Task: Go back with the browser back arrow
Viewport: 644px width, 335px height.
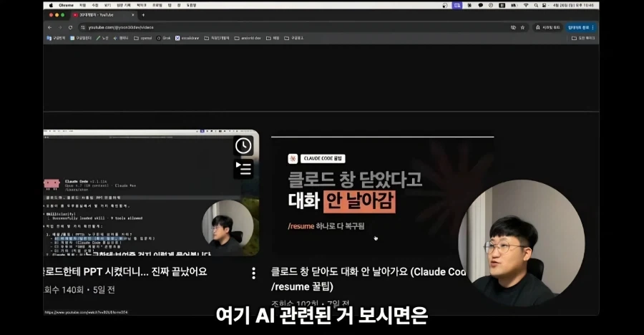Action: coord(49,27)
